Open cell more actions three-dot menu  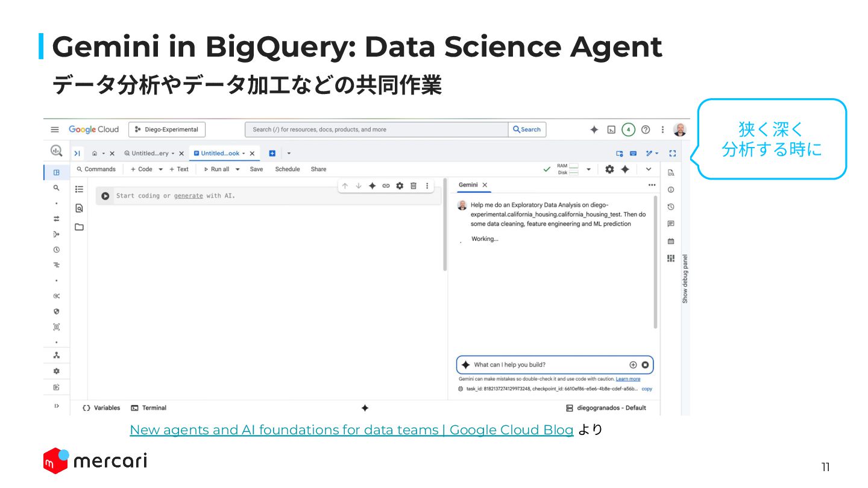[x=427, y=186]
